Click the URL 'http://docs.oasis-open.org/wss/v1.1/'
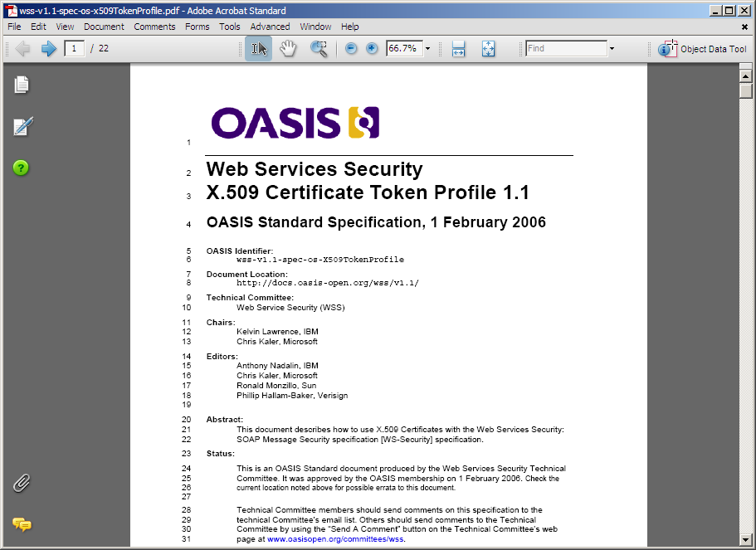The image size is (756, 550). (x=327, y=283)
